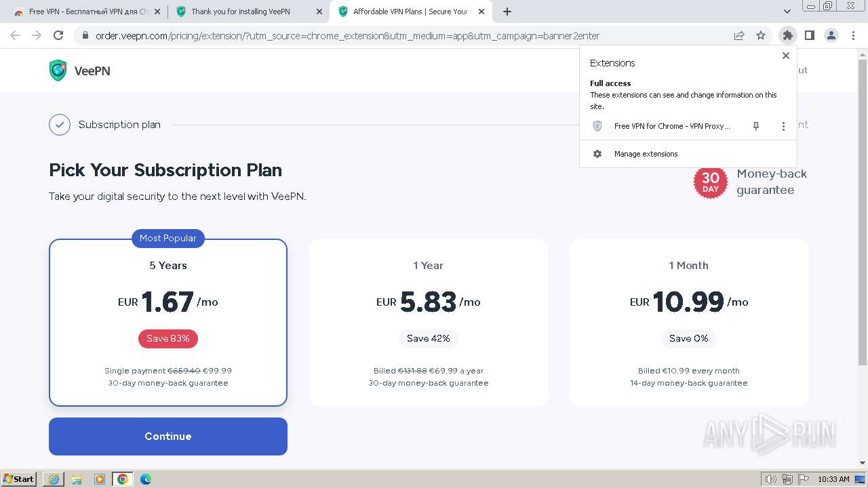868x488 pixels.
Task: Open more actions for Free VPN extension
Action: click(783, 126)
